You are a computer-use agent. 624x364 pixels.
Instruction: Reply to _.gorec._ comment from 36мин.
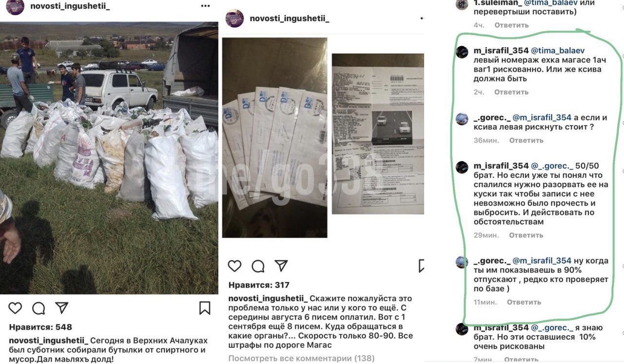[x=526, y=140]
